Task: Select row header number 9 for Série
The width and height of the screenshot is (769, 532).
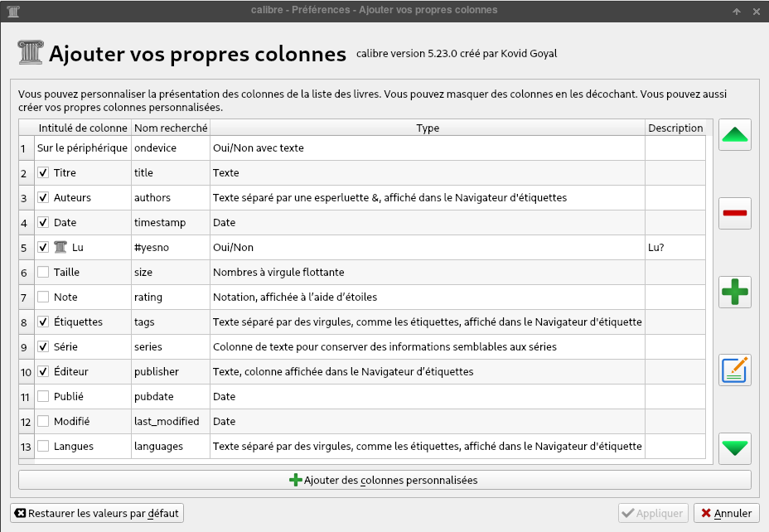Action: tap(26, 346)
